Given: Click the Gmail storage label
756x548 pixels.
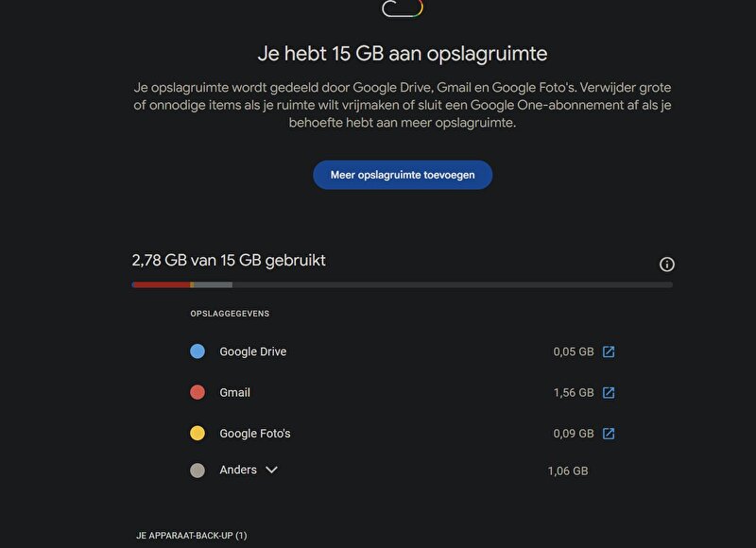Looking at the screenshot, I should point(234,392).
